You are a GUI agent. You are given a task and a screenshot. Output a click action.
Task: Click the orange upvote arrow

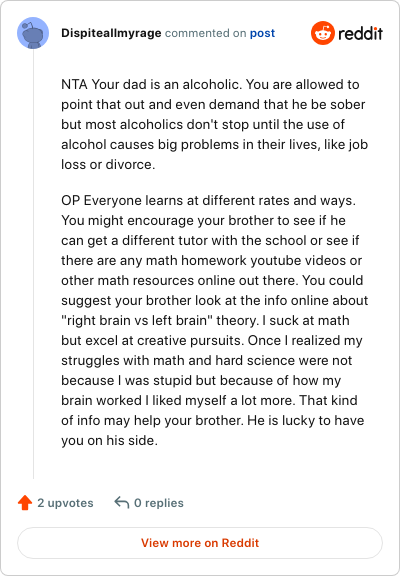(25, 503)
